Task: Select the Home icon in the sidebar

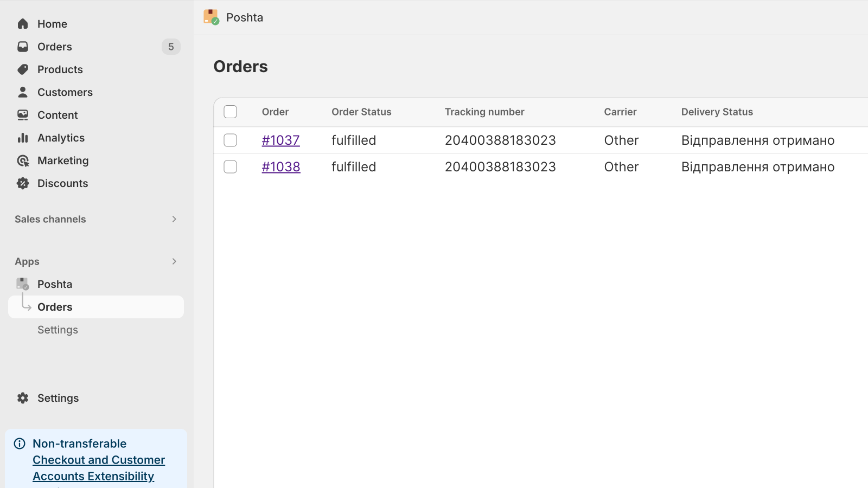Action: pos(23,23)
